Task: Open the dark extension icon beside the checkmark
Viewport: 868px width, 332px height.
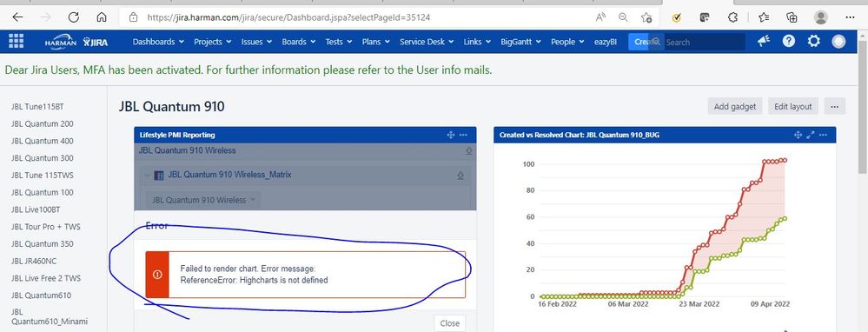Action: click(705, 17)
